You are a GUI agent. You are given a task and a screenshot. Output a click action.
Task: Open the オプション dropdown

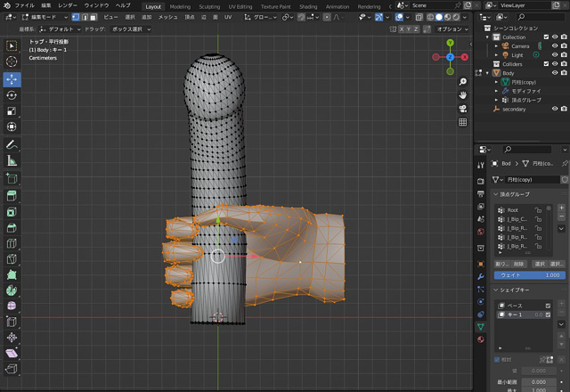point(450,29)
